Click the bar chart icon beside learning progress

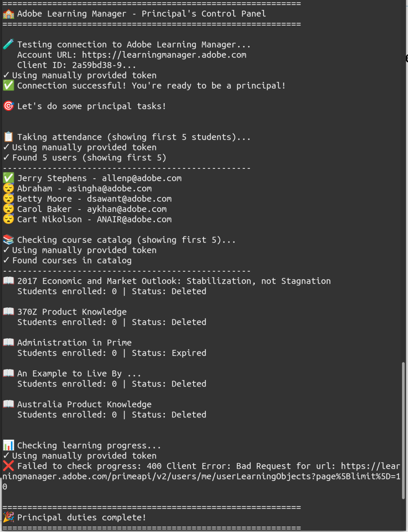point(9,445)
